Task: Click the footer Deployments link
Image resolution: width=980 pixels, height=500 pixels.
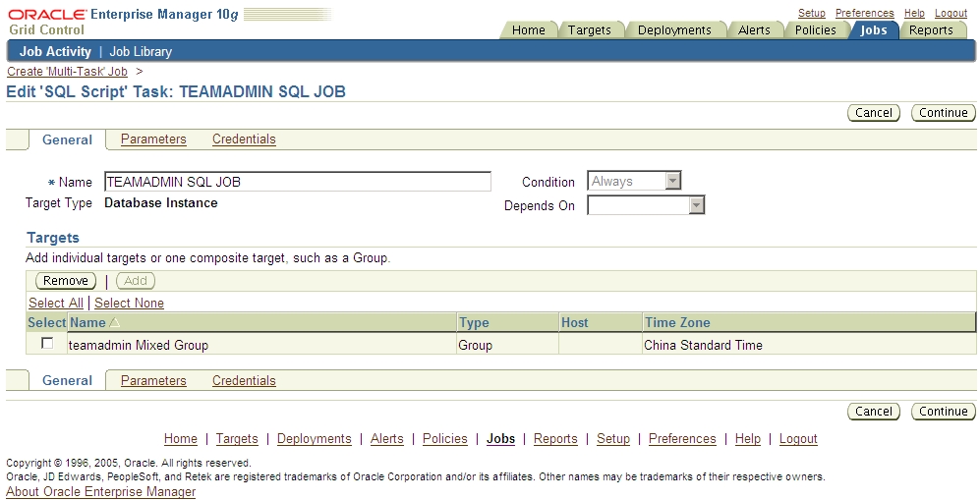Action: [314, 439]
